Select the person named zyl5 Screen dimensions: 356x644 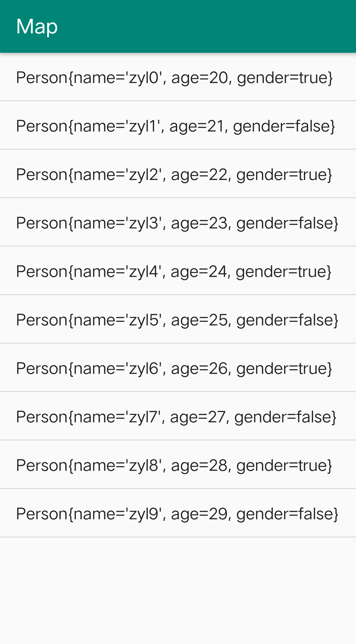[x=177, y=320]
